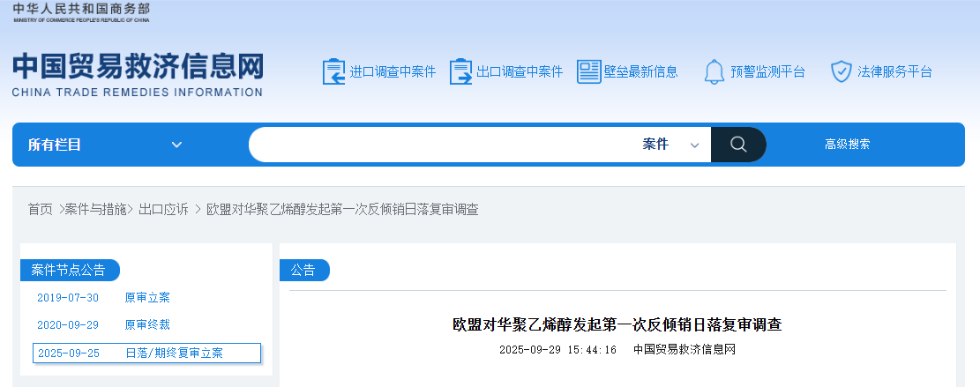980x387 pixels.
Task: Open the 壁垒最新信息 news icon
Action: [588, 71]
